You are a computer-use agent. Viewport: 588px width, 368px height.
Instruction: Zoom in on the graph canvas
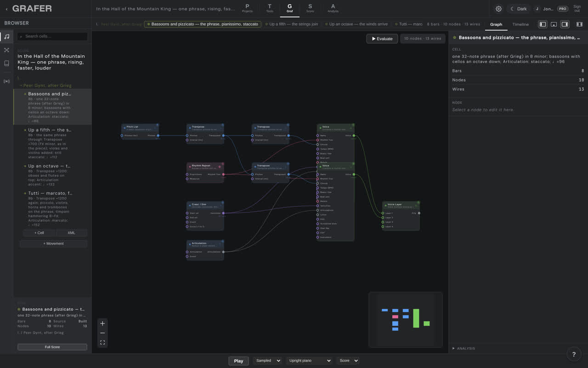[102, 323]
